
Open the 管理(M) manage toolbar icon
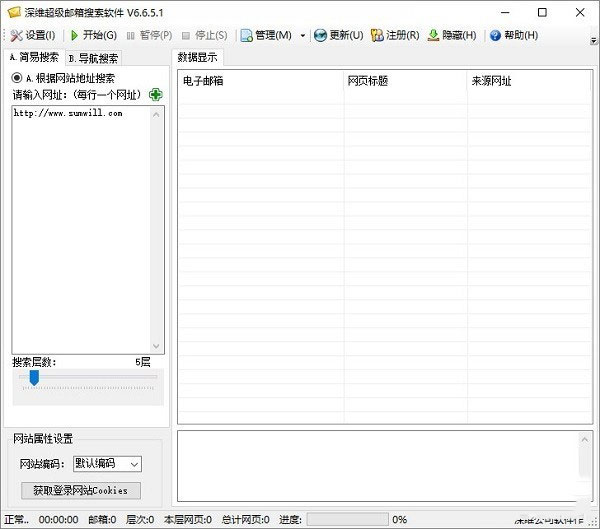pyautogui.click(x=246, y=35)
